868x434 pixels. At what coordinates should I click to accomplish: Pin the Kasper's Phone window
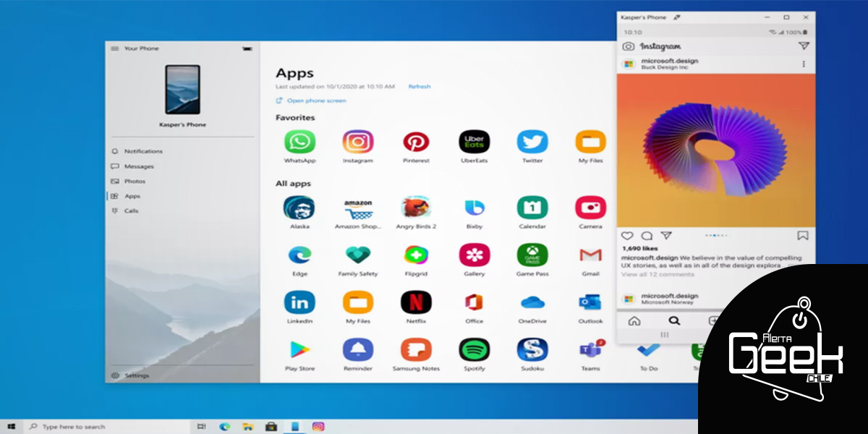click(678, 17)
